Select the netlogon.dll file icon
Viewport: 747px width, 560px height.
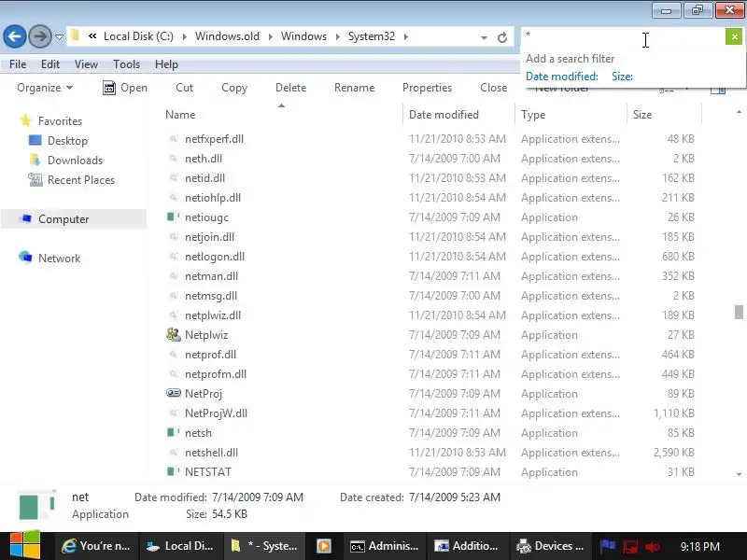[174, 256]
